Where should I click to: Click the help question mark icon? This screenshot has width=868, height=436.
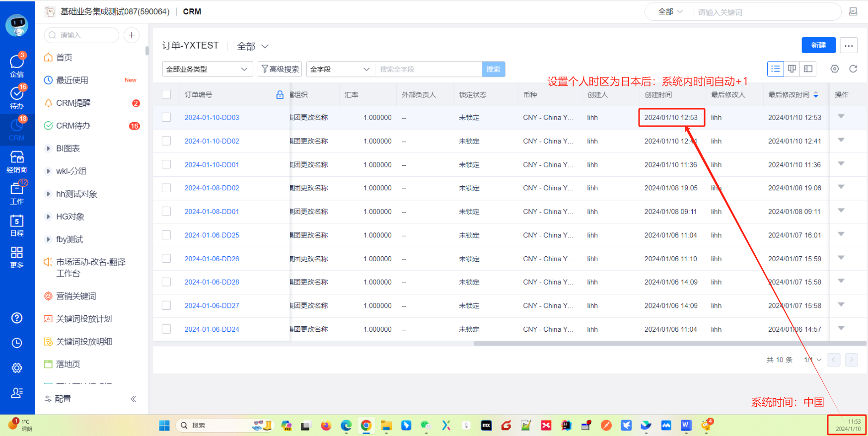pos(17,318)
